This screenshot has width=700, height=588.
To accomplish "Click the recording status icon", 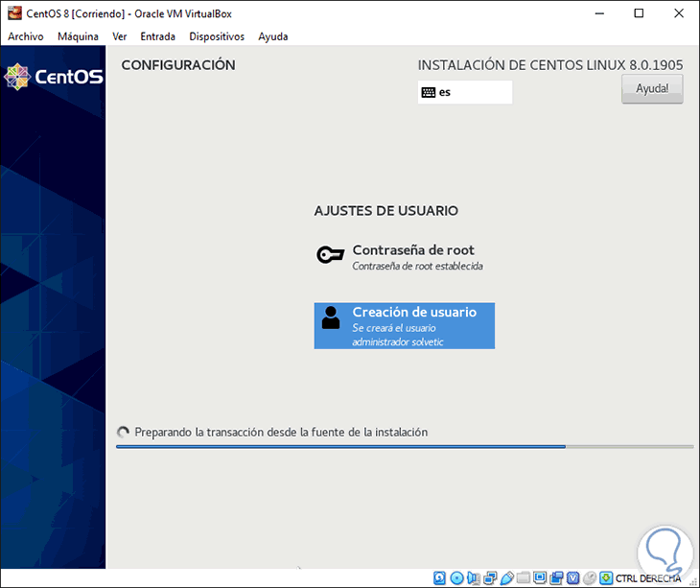I will (x=556, y=578).
